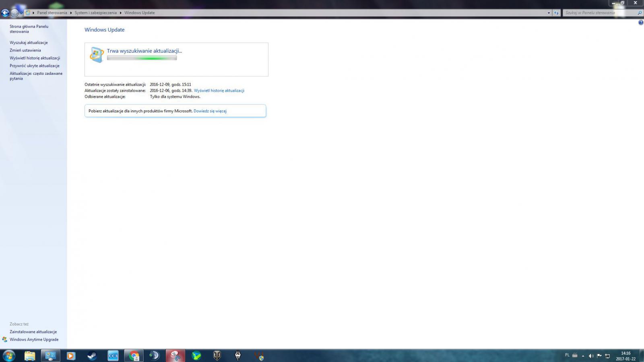Open Steam from the taskbar
Image resolution: width=644 pixels, height=362 pixels.
tap(92, 356)
